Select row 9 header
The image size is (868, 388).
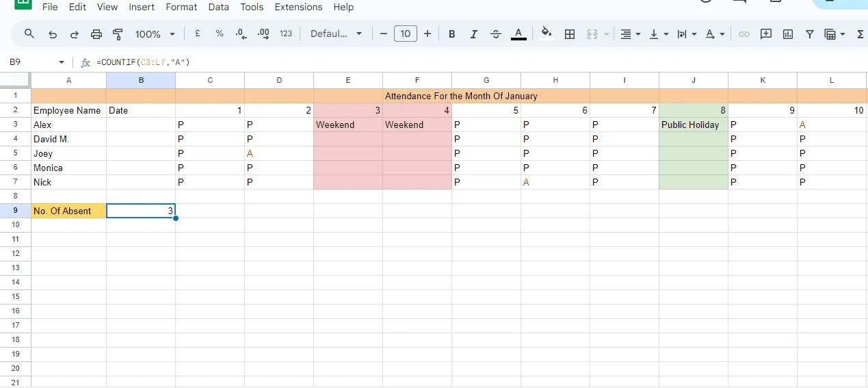(15, 211)
